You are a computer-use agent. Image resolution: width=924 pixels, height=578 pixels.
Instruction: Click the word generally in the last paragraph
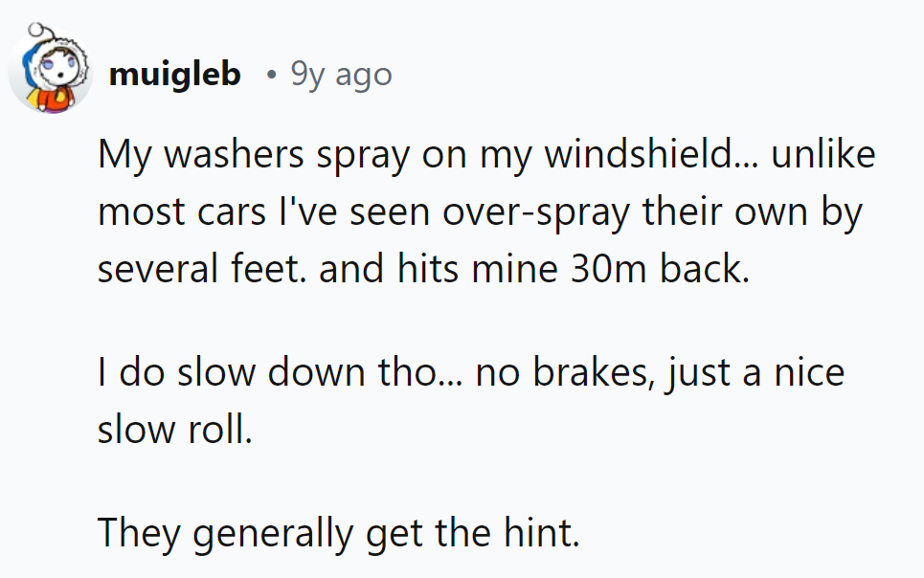[273, 534]
